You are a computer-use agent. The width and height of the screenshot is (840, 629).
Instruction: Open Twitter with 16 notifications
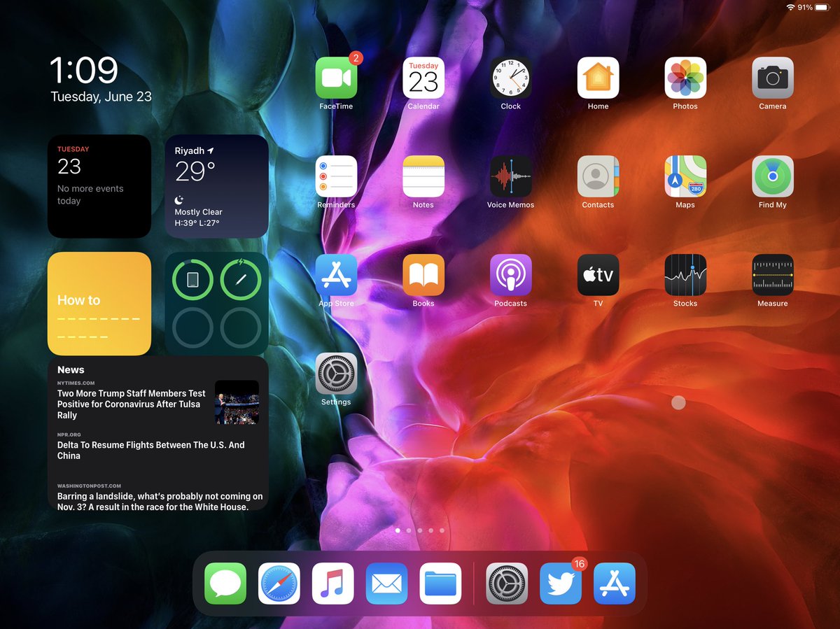click(561, 584)
